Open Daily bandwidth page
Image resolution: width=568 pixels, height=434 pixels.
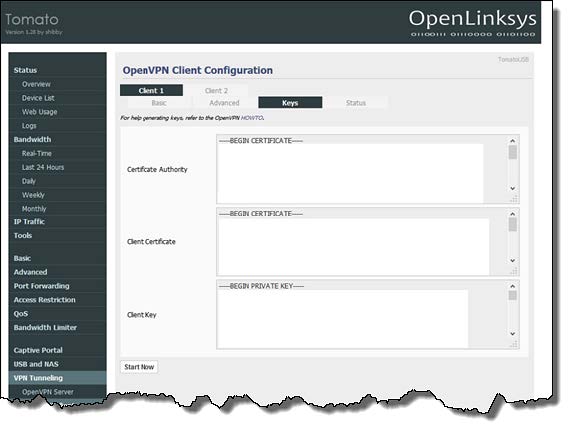(29, 181)
